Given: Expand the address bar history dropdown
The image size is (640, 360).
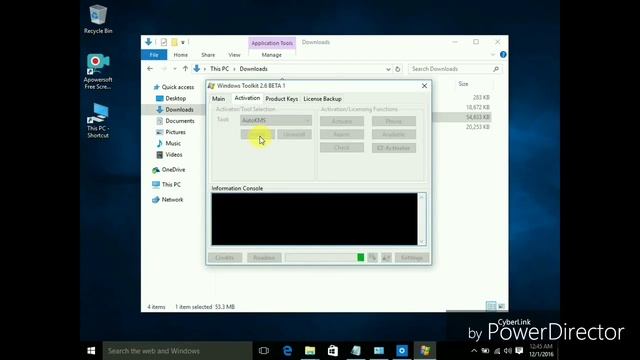Looking at the screenshot, I should (x=388, y=69).
